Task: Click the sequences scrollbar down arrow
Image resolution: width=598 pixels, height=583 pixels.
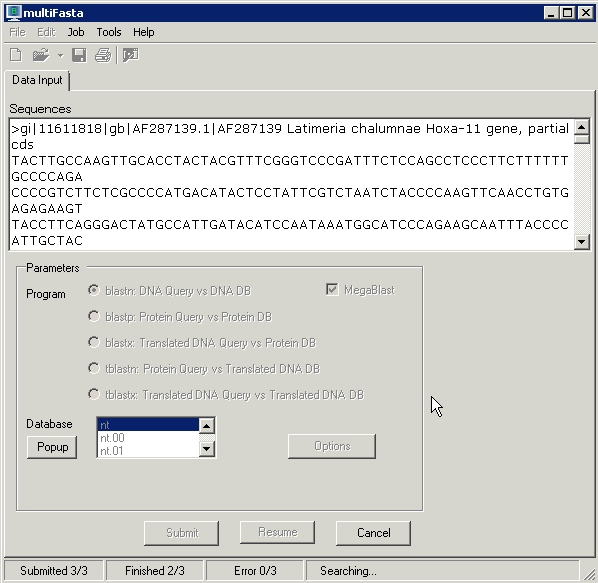Action: 582,241
